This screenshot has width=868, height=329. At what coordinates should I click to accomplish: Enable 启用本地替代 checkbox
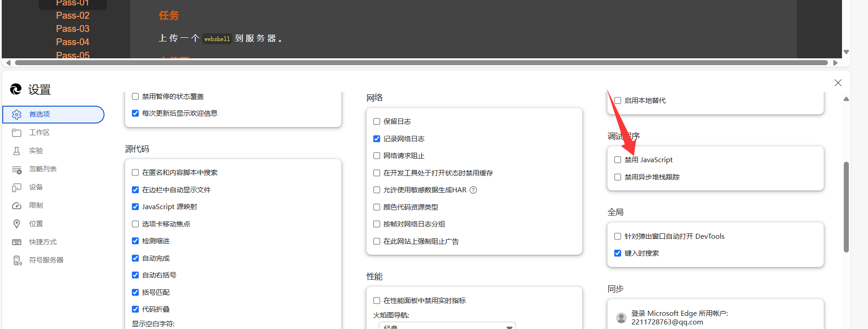click(x=617, y=101)
